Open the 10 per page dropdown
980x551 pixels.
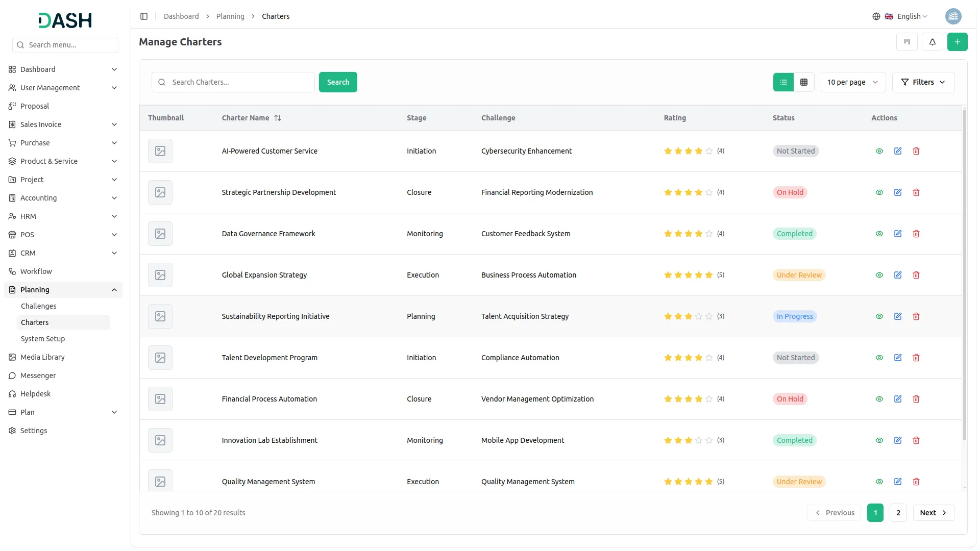click(852, 82)
